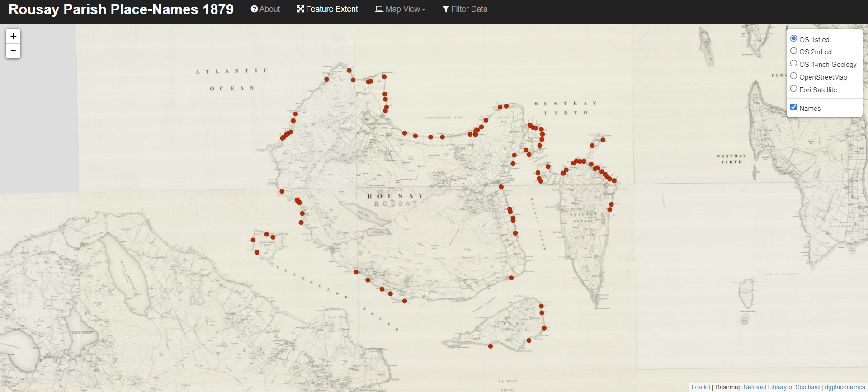Select the OS 1-inch Geology basemap
Viewport: 868px width, 392px height.
[793, 64]
